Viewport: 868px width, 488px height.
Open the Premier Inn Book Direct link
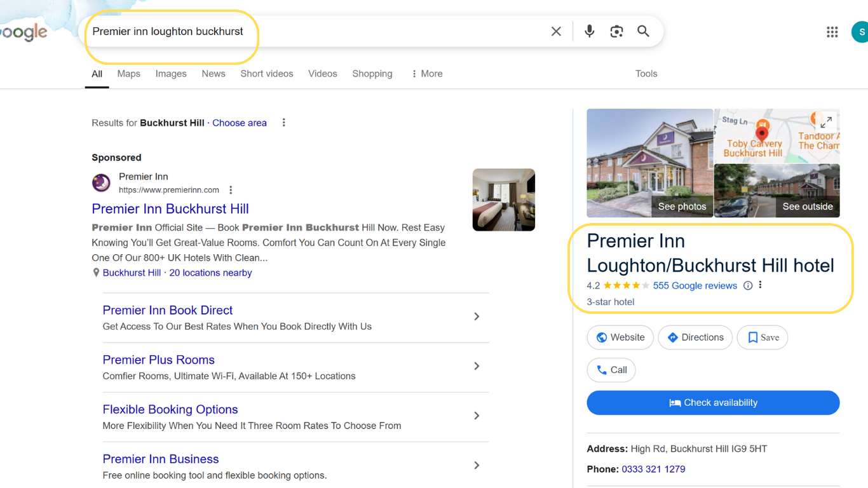[x=168, y=310]
